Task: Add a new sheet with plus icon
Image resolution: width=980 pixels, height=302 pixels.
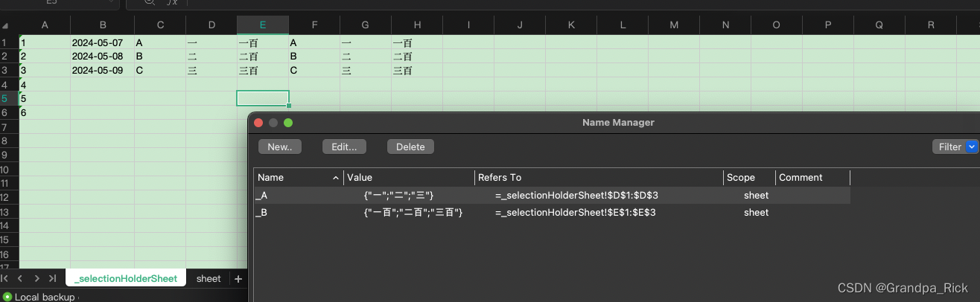Action: coord(238,279)
